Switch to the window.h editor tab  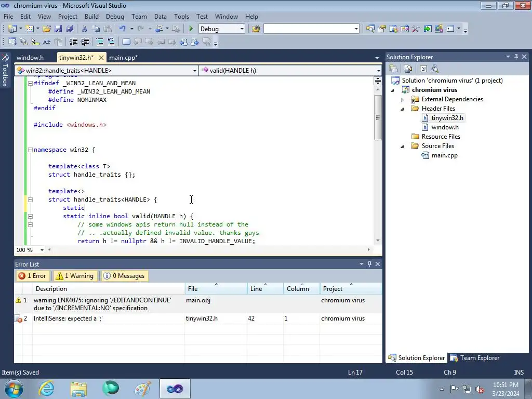coord(30,57)
